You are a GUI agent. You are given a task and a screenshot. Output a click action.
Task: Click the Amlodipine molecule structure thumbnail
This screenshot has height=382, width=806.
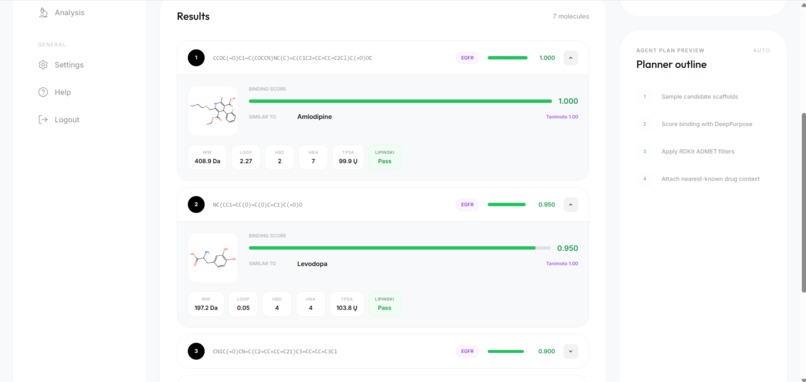(213, 111)
